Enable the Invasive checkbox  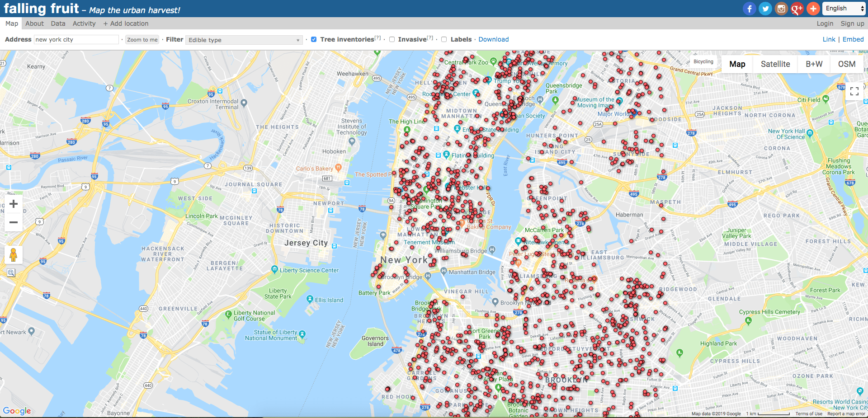point(392,39)
